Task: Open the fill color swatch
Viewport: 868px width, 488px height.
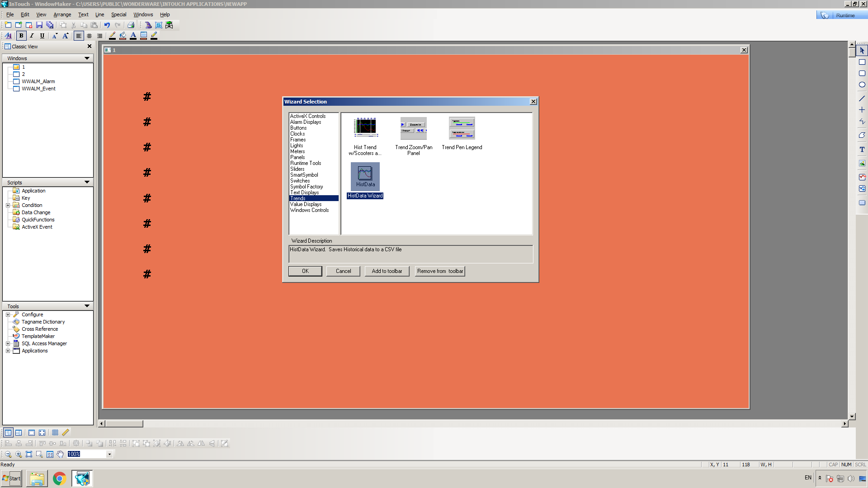Action: pyautogui.click(x=123, y=36)
